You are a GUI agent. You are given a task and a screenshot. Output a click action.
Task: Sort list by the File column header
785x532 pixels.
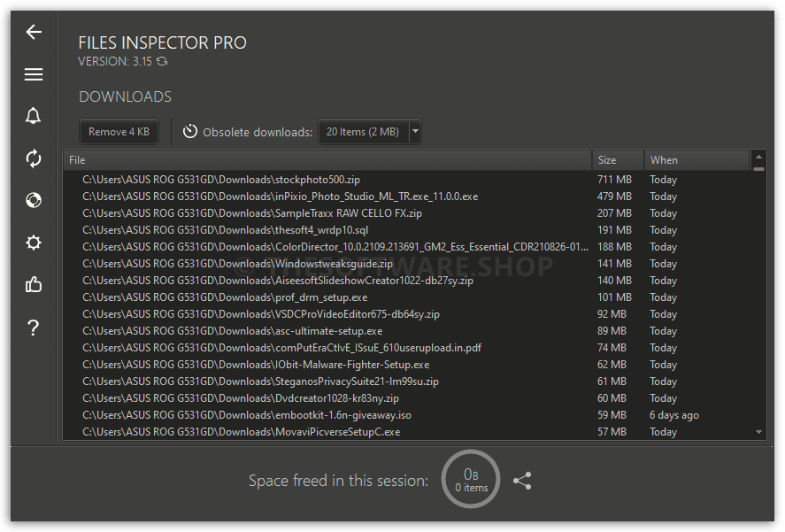[x=327, y=160]
